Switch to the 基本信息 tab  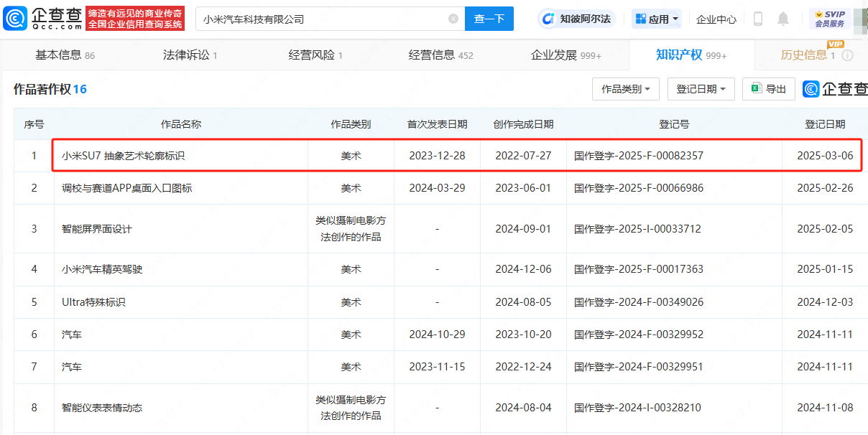(x=65, y=55)
